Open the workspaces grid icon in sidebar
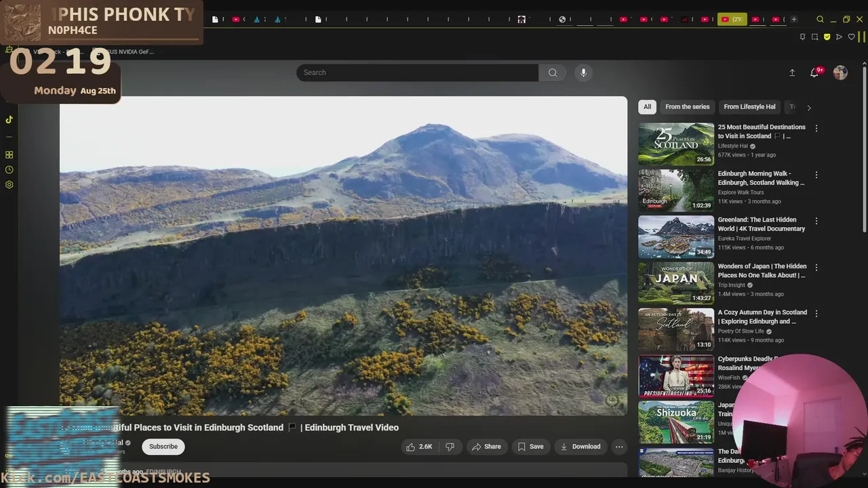 click(9, 155)
